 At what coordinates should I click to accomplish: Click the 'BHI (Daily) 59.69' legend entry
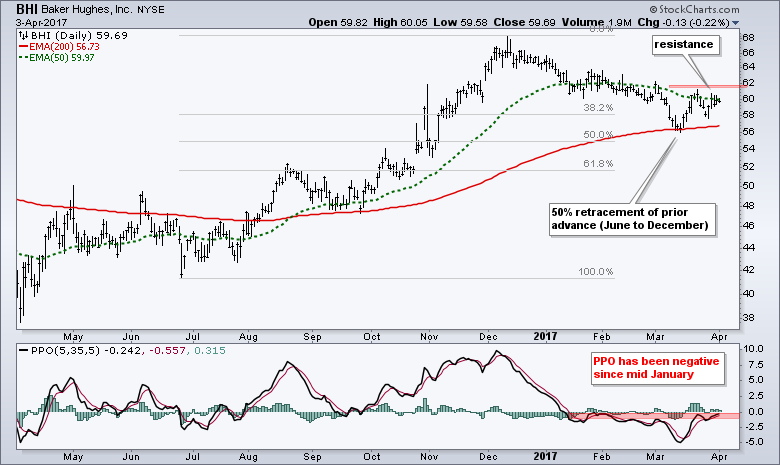click(79, 36)
